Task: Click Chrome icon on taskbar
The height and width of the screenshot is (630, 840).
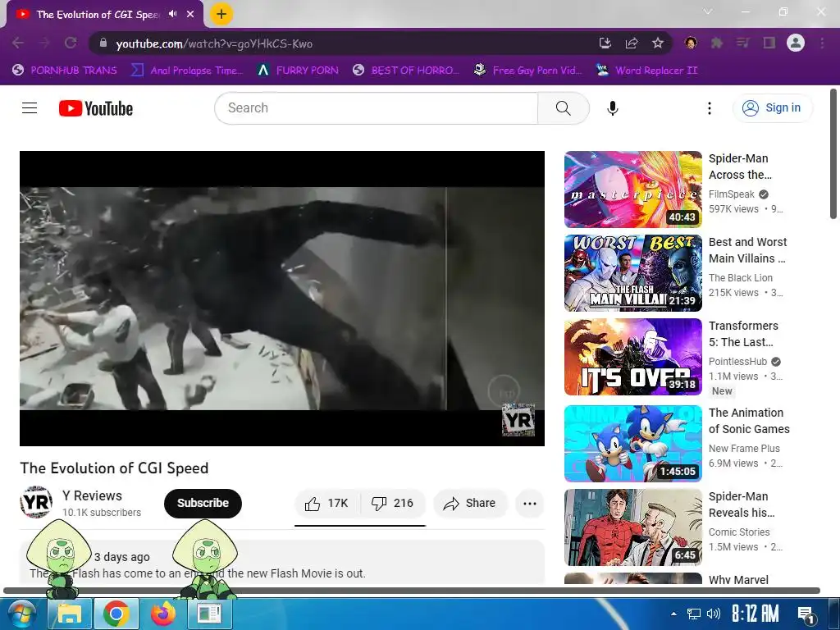Action: (116, 614)
